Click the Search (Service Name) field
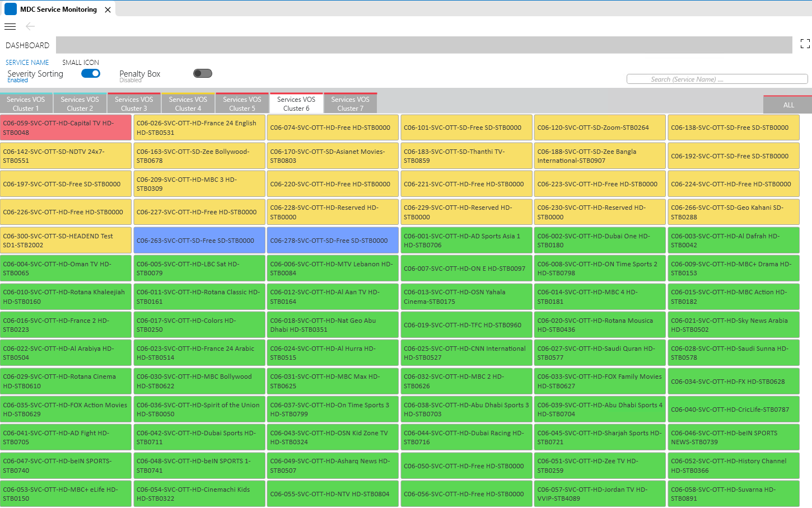812x508 pixels. pos(717,79)
